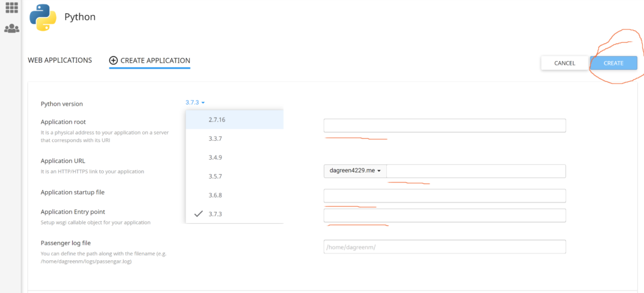Choose Python version 3.4.9
644x293 pixels.
[235, 158]
